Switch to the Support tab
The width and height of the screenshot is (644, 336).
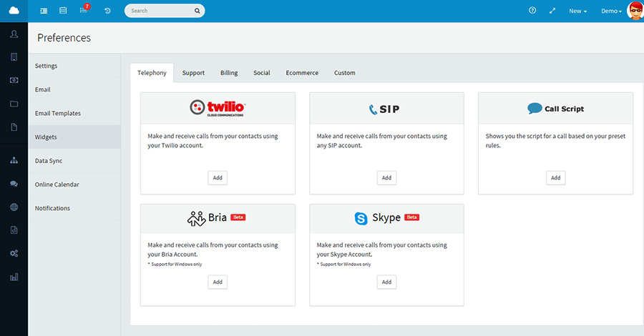pos(193,73)
